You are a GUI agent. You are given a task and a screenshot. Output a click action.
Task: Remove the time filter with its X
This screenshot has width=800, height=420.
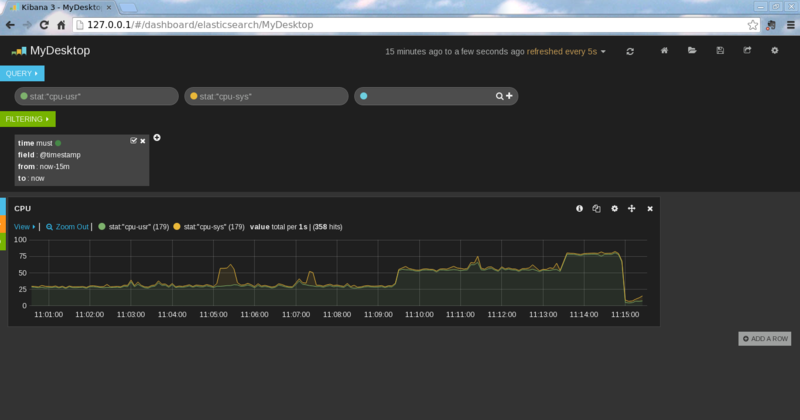143,141
